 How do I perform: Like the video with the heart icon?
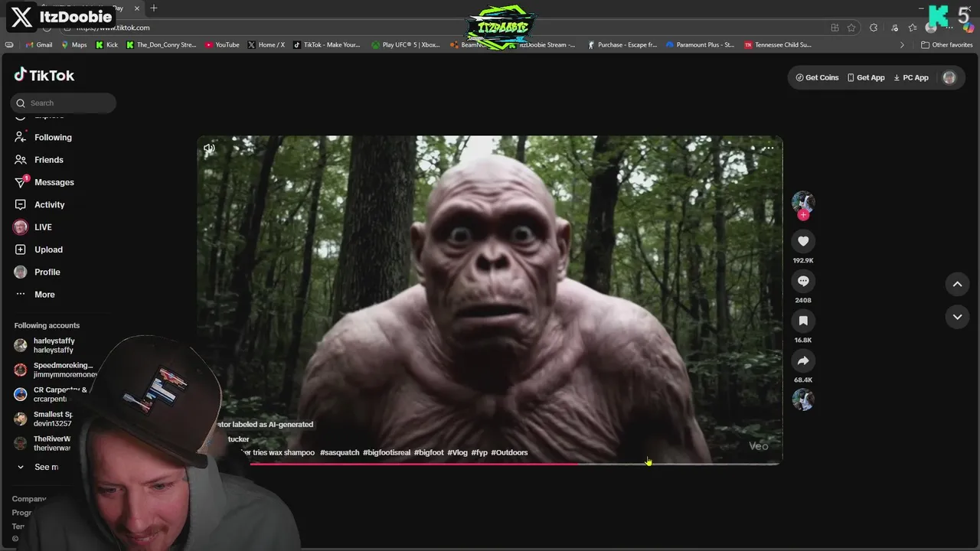click(x=803, y=241)
